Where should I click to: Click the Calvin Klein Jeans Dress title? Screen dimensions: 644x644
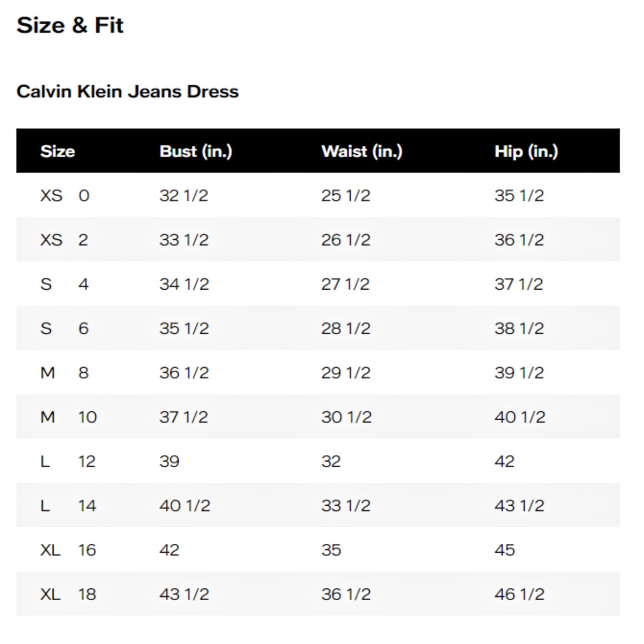[x=127, y=91]
